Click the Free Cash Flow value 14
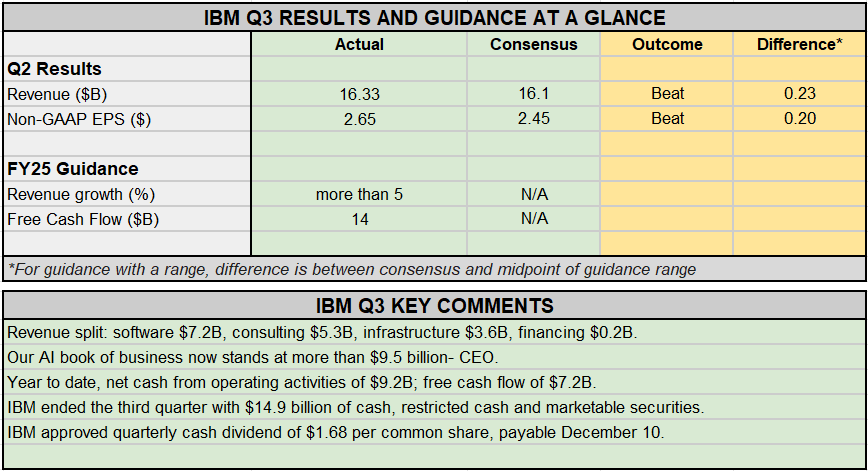The width and height of the screenshot is (868, 471). (359, 219)
